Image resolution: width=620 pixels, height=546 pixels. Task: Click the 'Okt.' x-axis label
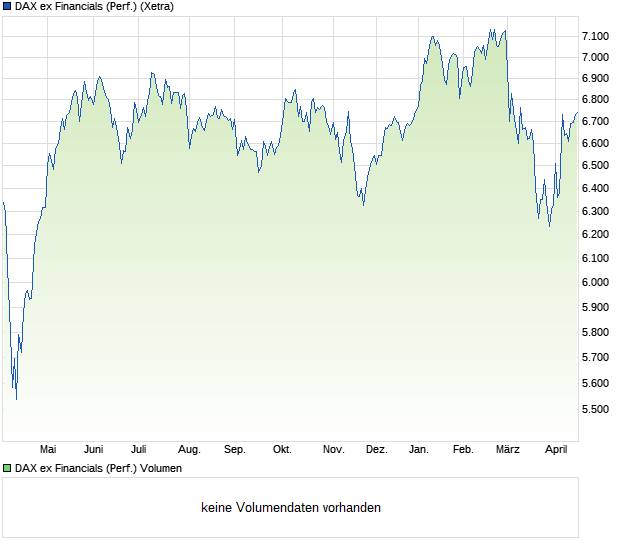[282, 450]
